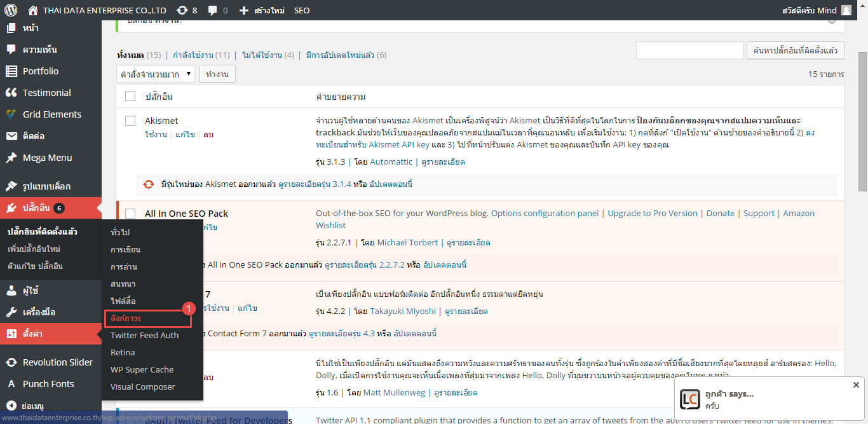Click the LC live chat logo icon
The width and height of the screenshot is (868, 424).
coord(690,399)
